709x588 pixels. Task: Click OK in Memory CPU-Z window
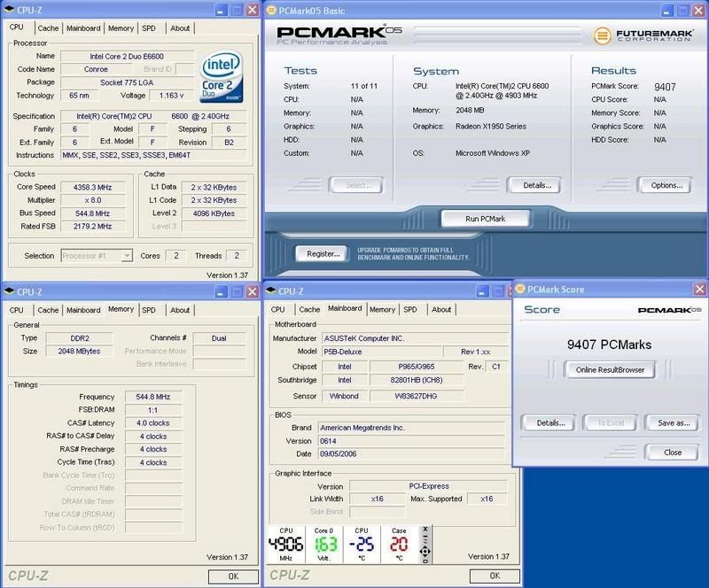point(233,576)
